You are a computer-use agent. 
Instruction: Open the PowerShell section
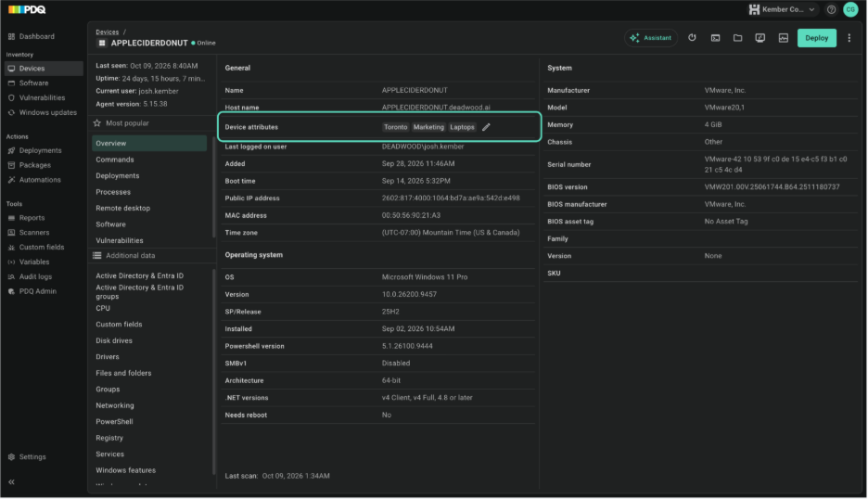(x=114, y=421)
